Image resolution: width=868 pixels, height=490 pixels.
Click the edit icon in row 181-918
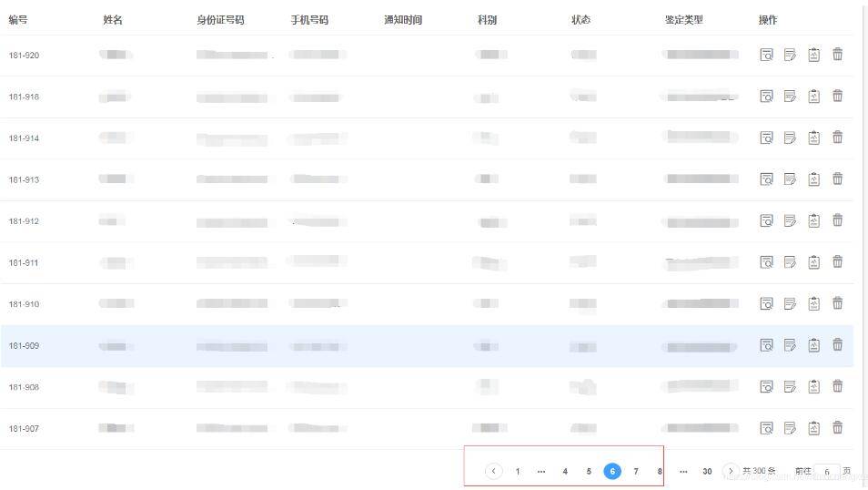tap(790, 97)
